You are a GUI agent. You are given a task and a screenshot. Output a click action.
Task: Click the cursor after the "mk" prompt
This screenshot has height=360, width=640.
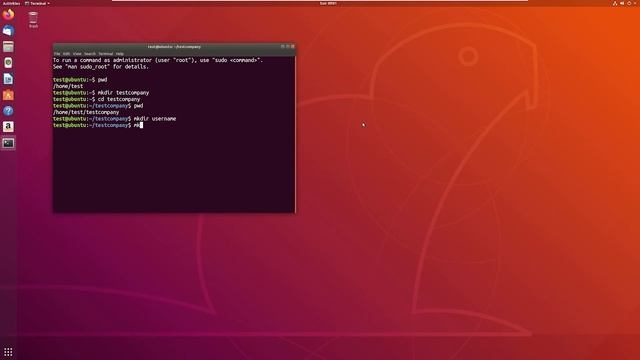tap(141, 125)
